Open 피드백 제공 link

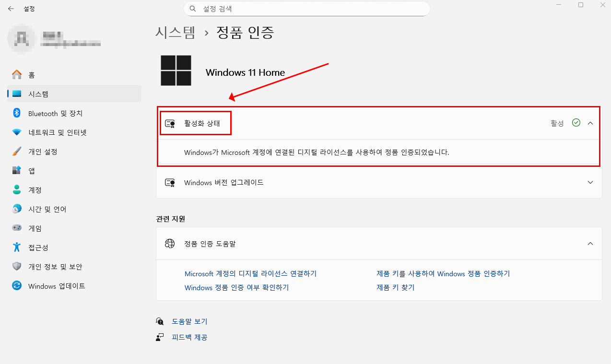click(x=189, y=337)
